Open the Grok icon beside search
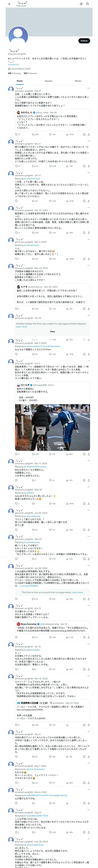Screen dimensions: 98x868 point(81,4)
